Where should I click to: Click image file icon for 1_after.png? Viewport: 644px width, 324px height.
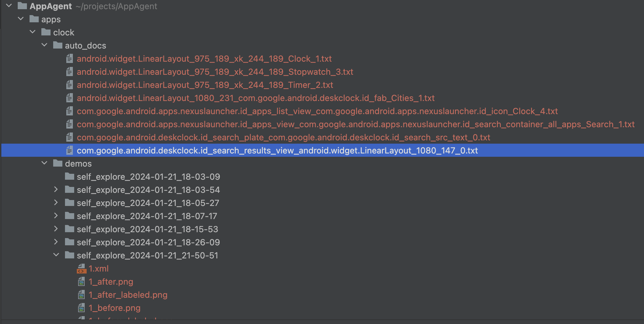(81, 281)
